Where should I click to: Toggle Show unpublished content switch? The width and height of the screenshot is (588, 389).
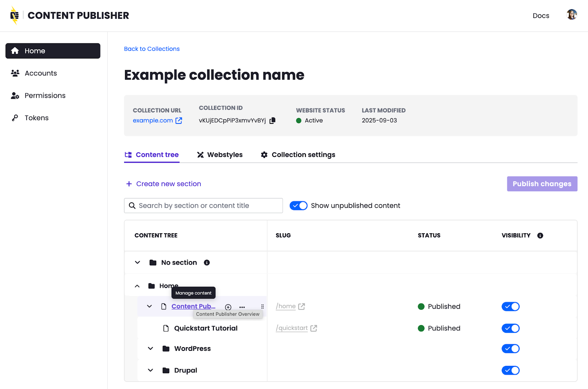click(298, 206)
